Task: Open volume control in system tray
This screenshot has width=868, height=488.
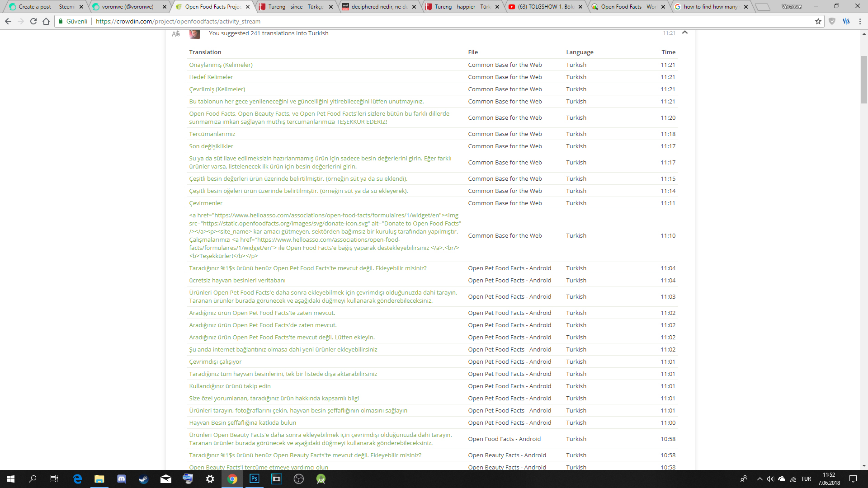Action: point(770,479)
